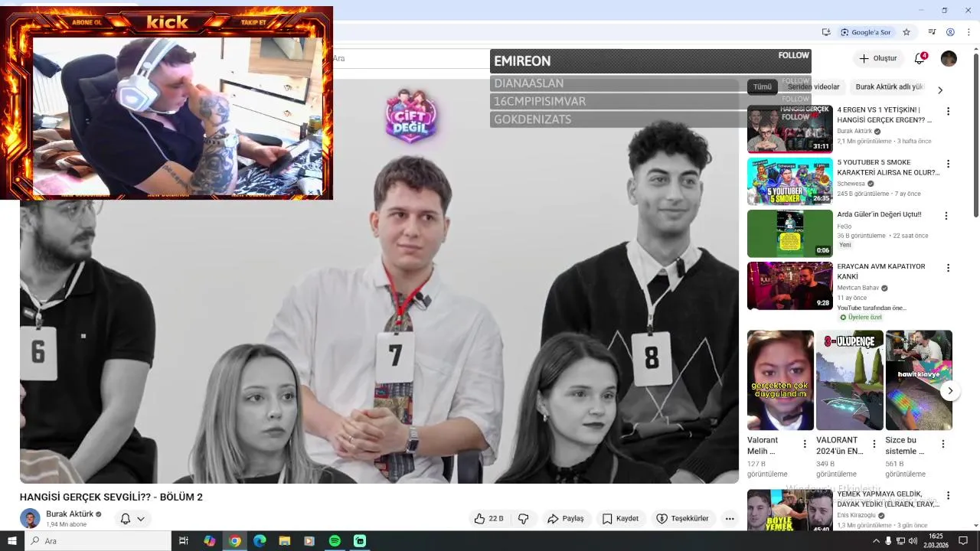This screenshot has width=980, height=551.
Task: Open the green Kick app taskbar icon
Action: pos(360,541)
